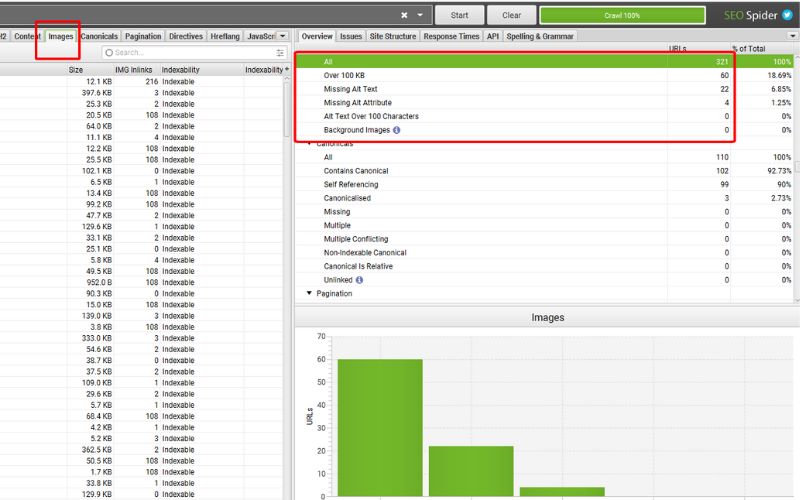Open the JavaScript tab
The width and height of the screenshot is (800, 500).
pyautogui.click(x=261, y=36)
